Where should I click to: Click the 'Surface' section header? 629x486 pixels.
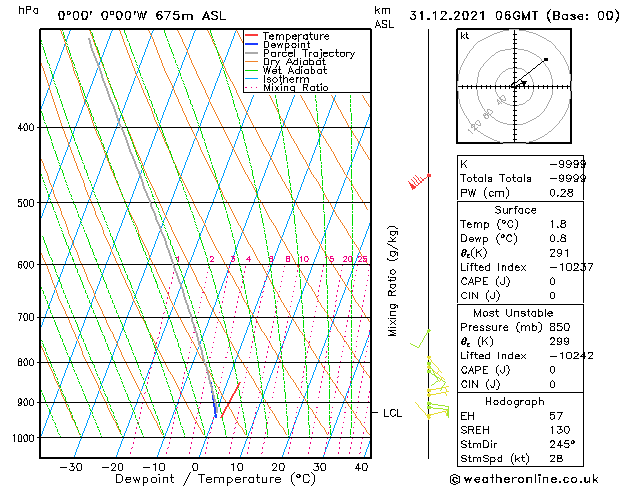point(515,210)
